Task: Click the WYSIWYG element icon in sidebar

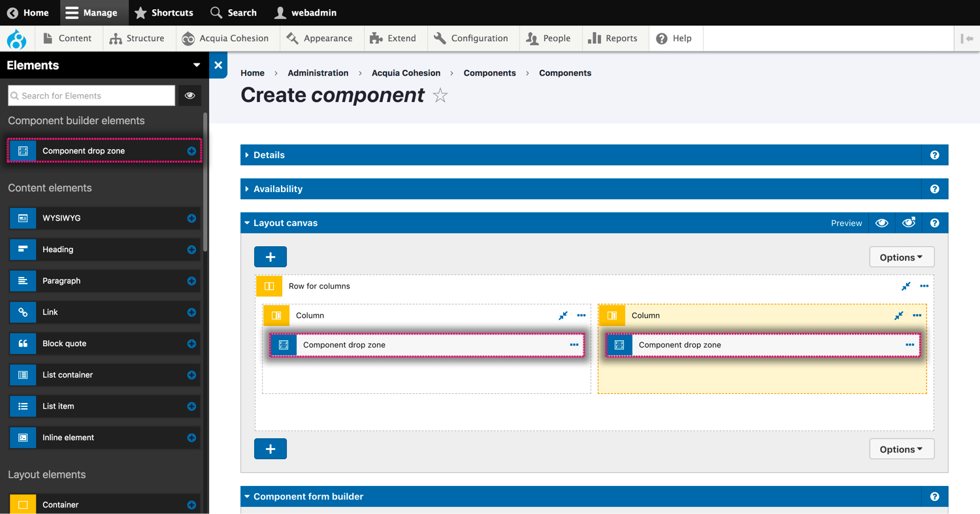Action: 23,218
